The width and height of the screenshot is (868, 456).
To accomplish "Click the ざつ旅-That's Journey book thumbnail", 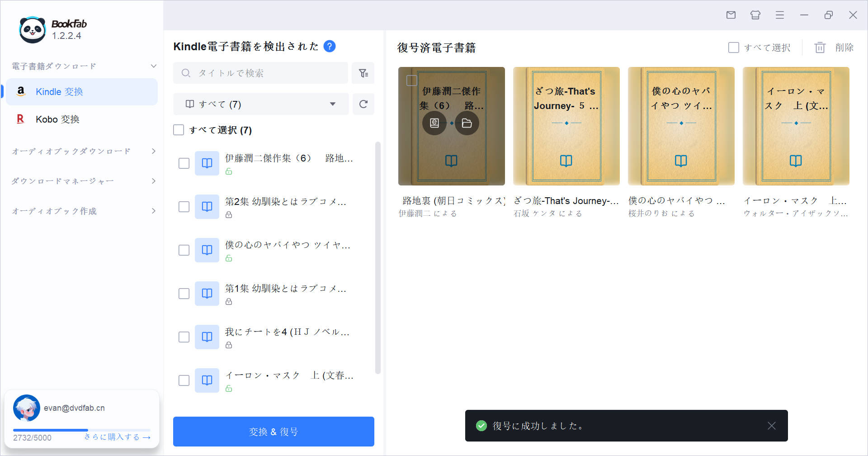I will 566,126.
